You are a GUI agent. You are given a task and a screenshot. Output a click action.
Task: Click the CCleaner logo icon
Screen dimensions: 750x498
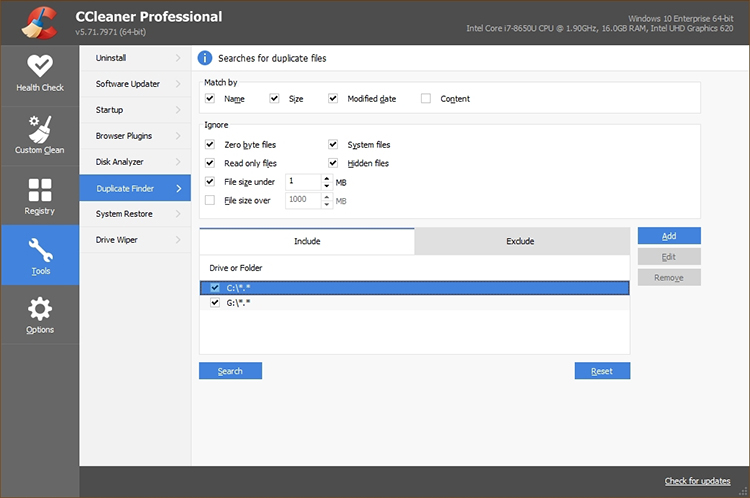[x=40, y=22]
